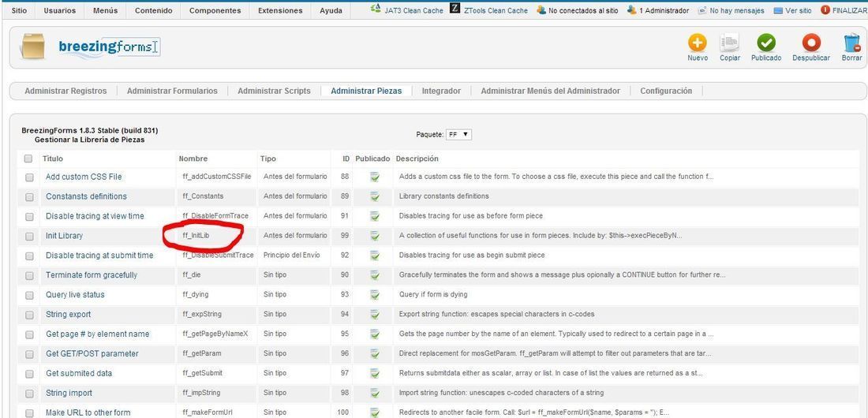Click JAT3 Clean Cache icon
Image resolution: width=868 pixels, height=418 pixels.
click(x=376, y=9)
